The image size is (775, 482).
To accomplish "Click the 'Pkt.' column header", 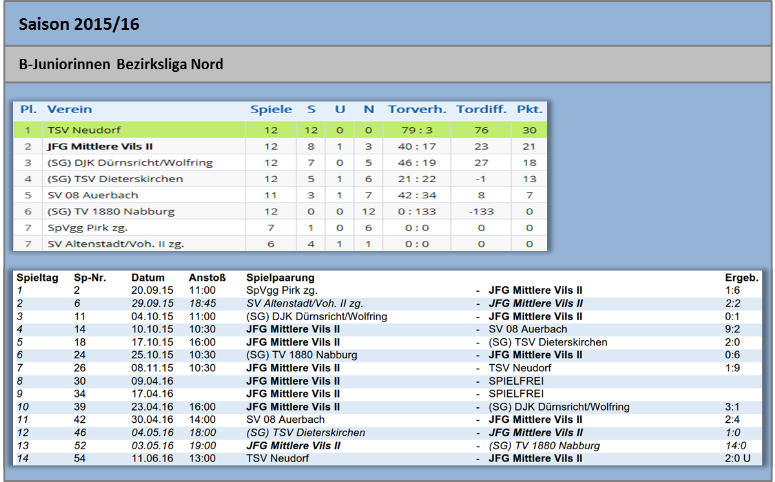I will pyautogui.click(x=529, y=109).
